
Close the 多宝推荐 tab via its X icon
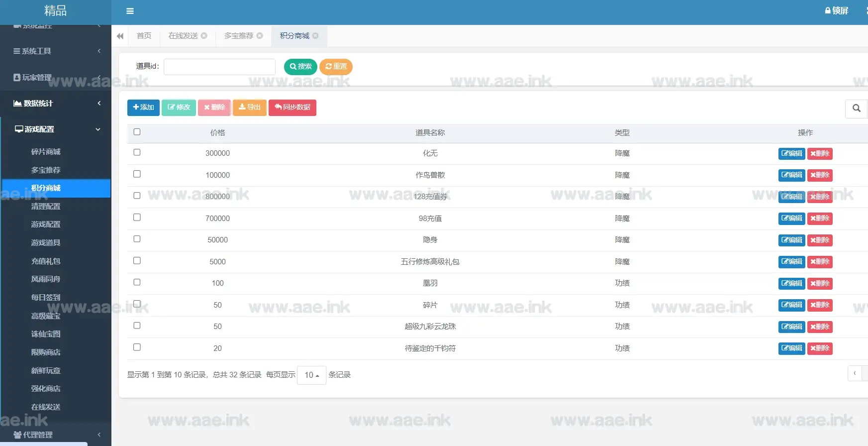260,36
